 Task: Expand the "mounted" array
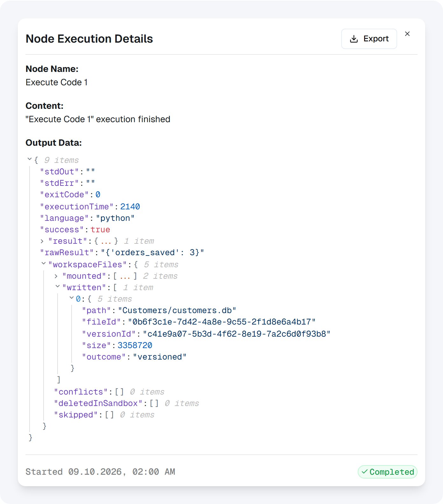[x=56, y=276]
